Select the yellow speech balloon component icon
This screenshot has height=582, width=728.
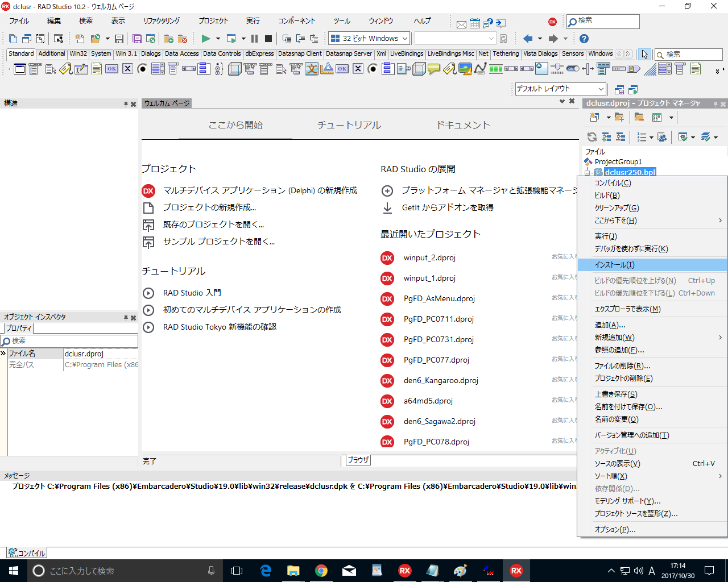(x=434, y=69)
